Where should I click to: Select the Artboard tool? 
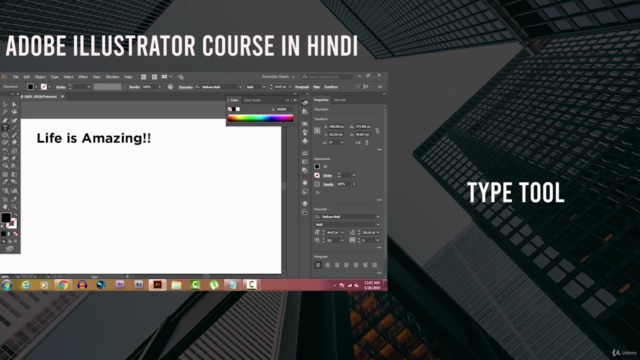click(x=5, y=199)
